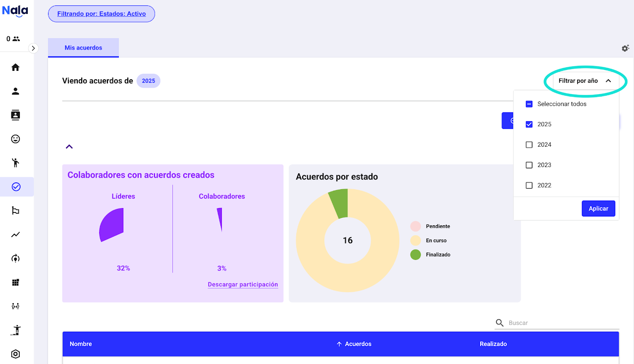This screenshot has width=634, height=364.
Task: Collapse the charts section chevron
Action: pos(69,147)
